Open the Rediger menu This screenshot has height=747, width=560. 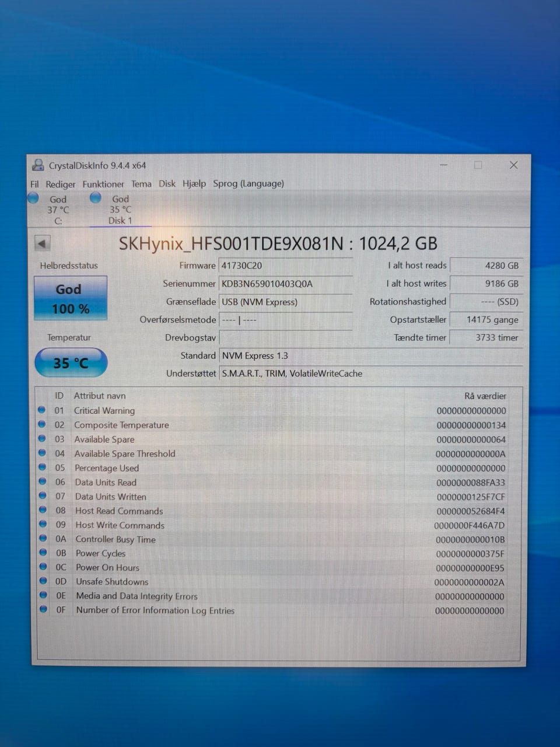click(61, 184)
